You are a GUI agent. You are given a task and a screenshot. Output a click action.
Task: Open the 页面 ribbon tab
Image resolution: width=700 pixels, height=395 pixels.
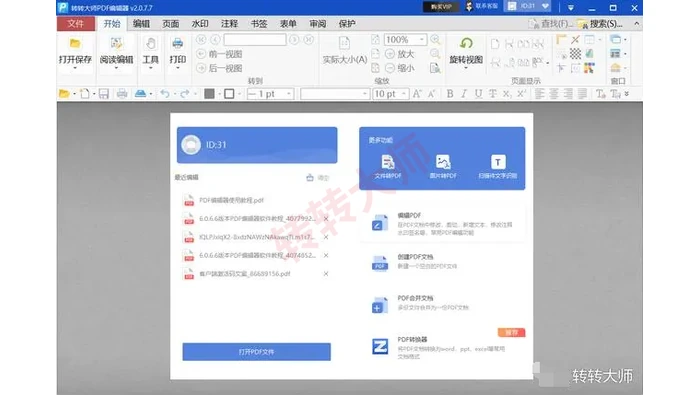(171, 24)
